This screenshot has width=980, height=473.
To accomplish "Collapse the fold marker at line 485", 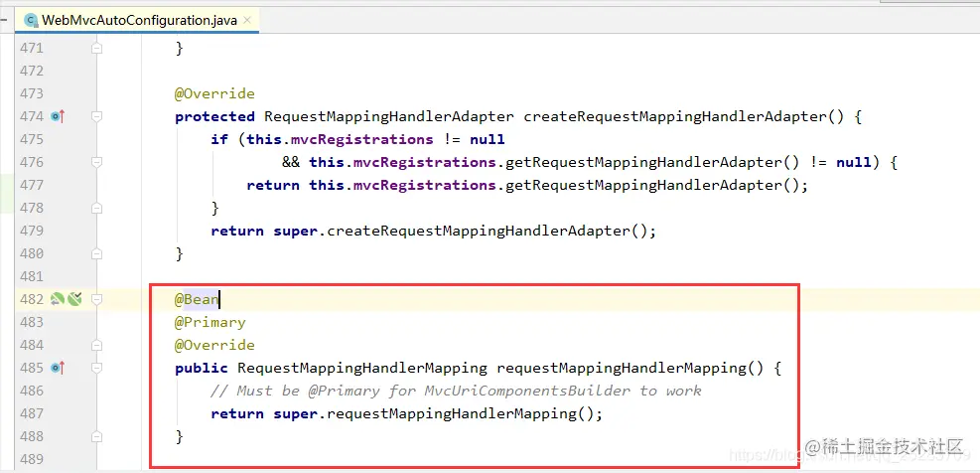I will point(96,368).
